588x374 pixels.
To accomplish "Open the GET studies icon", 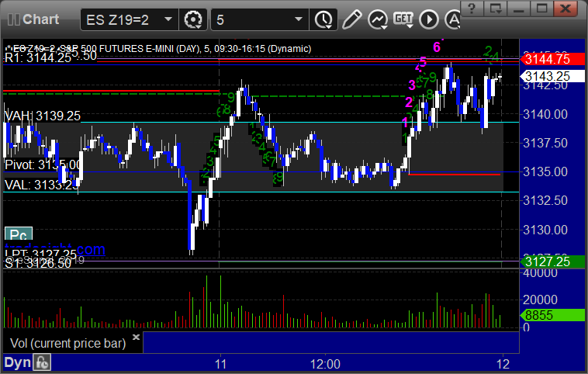I will pos(403,19).
